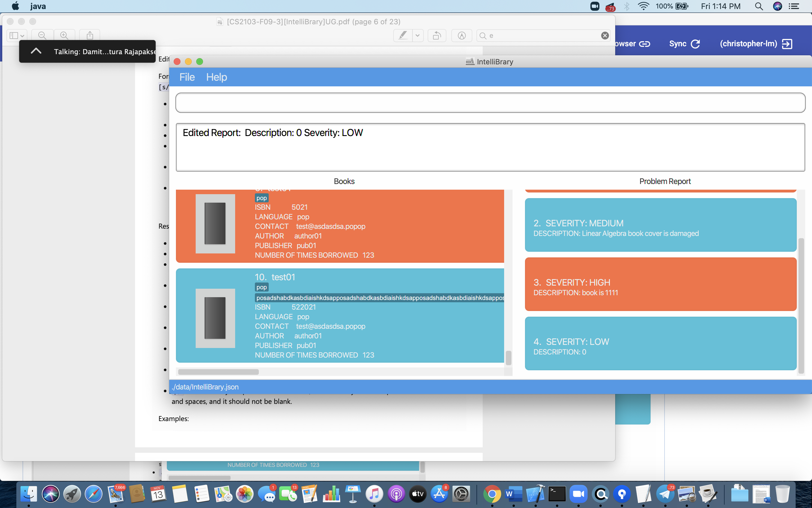Click the Problem Report vertical scrollbar
The height and width of the screenshot is (508, 812).
click(801, 306)
